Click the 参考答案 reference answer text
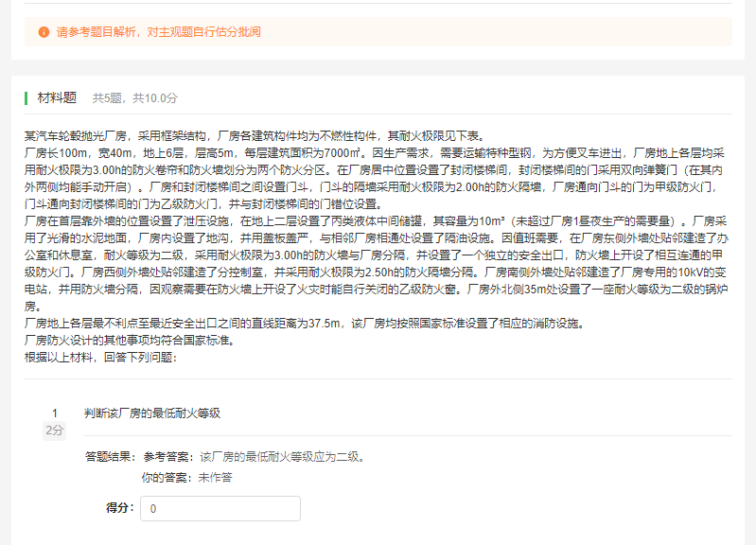756x545 pixels. 254,457
